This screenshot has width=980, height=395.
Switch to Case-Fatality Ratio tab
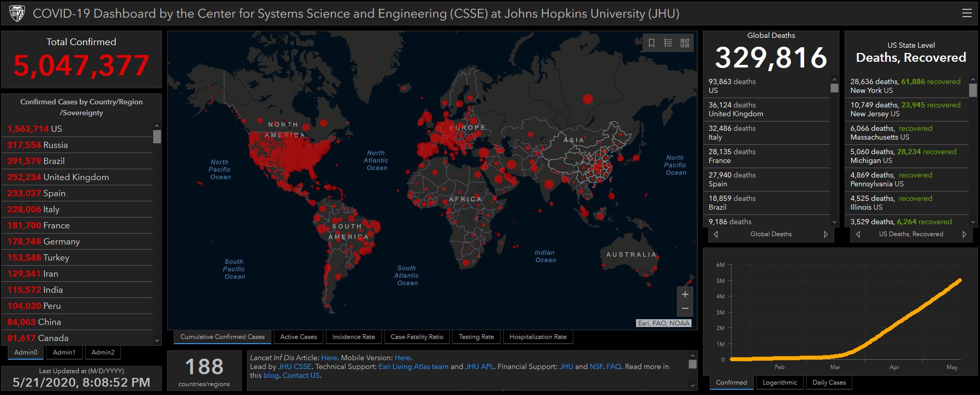pos(417,337)
